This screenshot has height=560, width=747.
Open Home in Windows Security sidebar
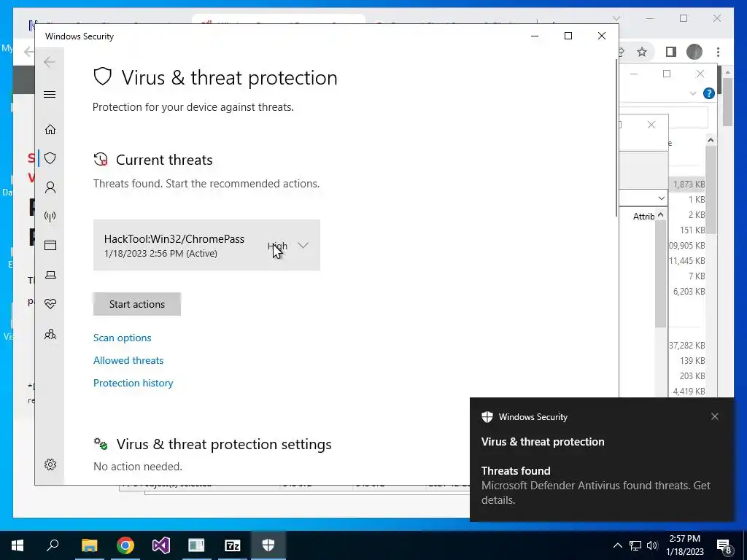coord(50,130)
